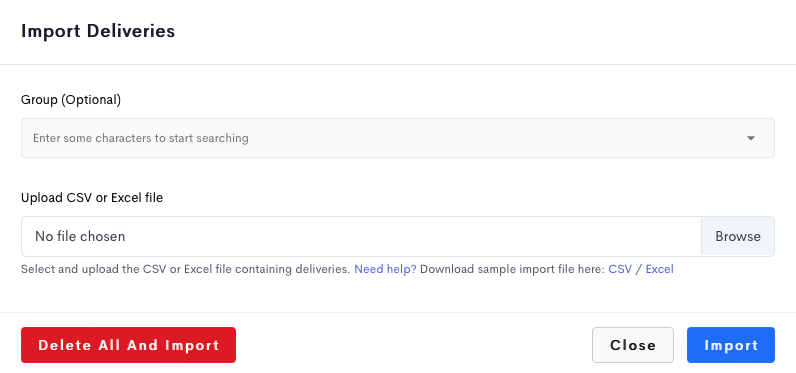This screenshot has height=373, width=796.
Task: Expand the Group dropdown arrow
Action: 751,138
